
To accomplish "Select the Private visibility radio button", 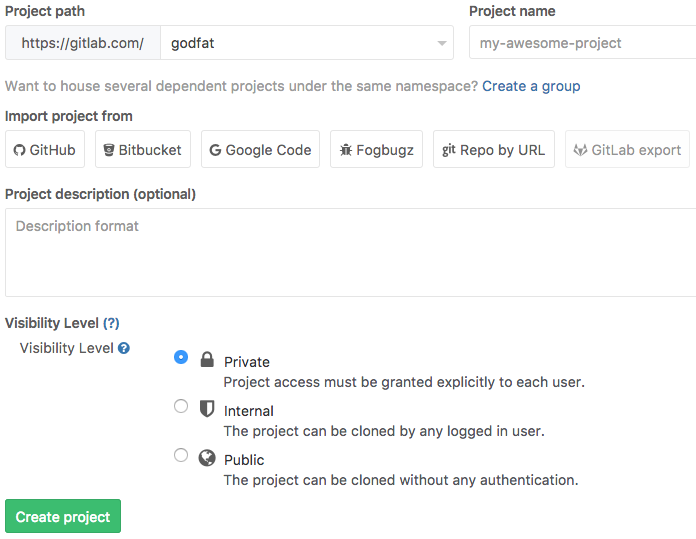I will [181, 357].
